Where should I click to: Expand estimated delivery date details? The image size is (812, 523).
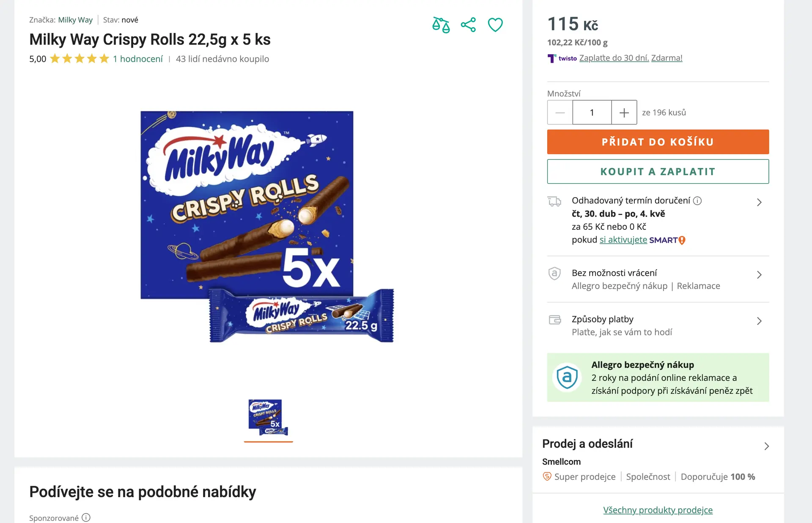coord(759,202)
